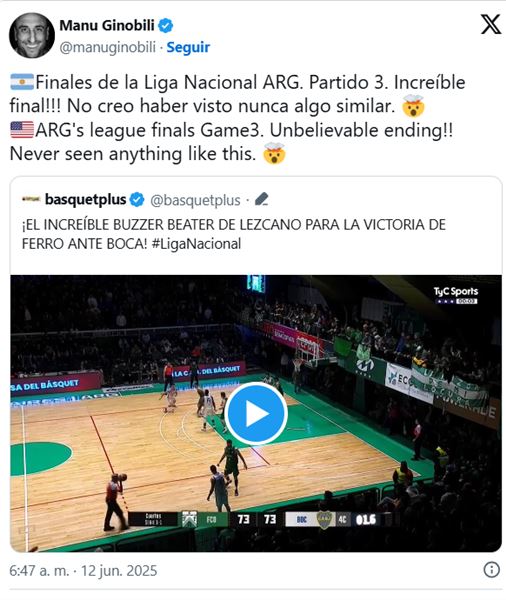
Task: Open the @manuginobili handle
Action: click(108, 47)
